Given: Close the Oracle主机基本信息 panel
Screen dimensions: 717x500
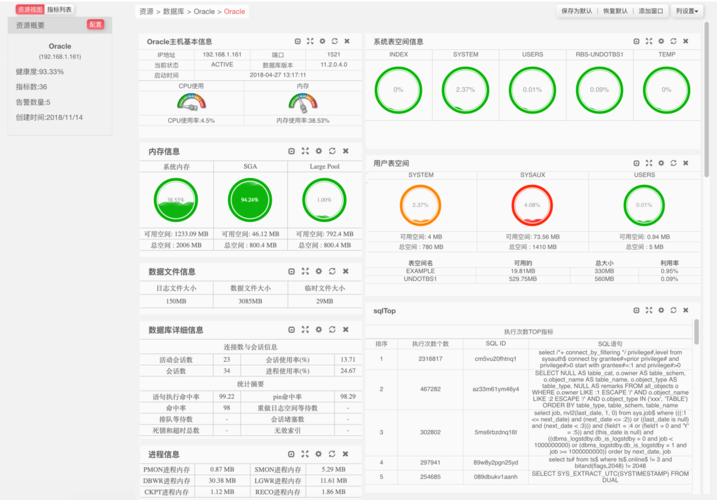Looking at the screenshot, I should (x=347, y=41).
